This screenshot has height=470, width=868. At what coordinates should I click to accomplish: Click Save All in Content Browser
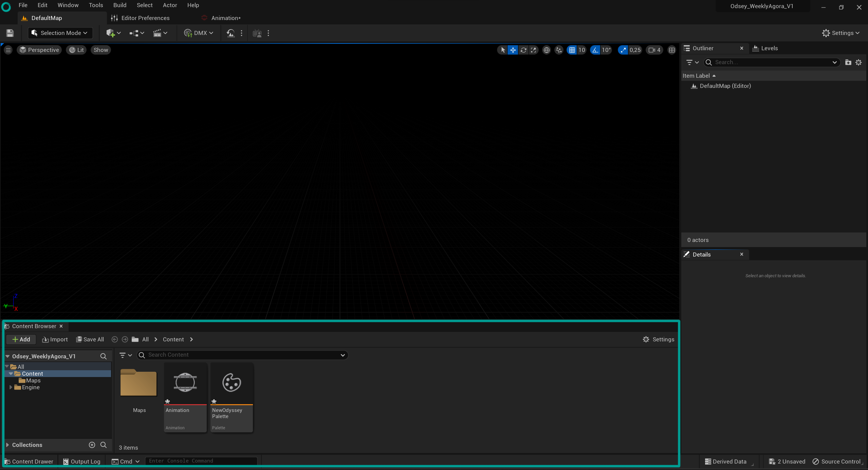point(90,339)
